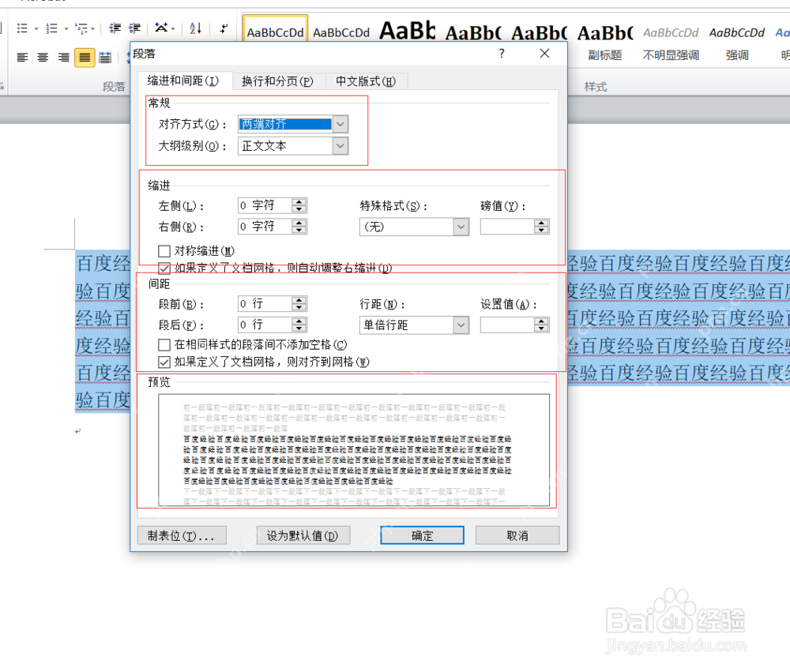This screenshot has width=790, height=672.
Task: Select the 强调 emphasis style
Action: click(736, 43)
